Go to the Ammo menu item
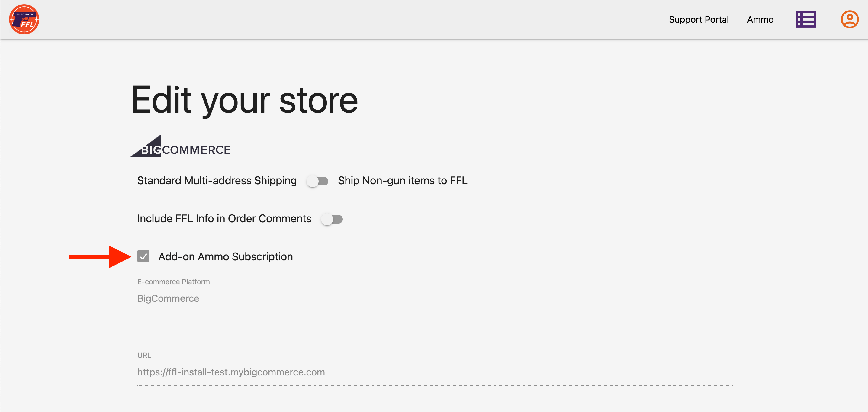 pyautogui.click(x=760, y=20)
